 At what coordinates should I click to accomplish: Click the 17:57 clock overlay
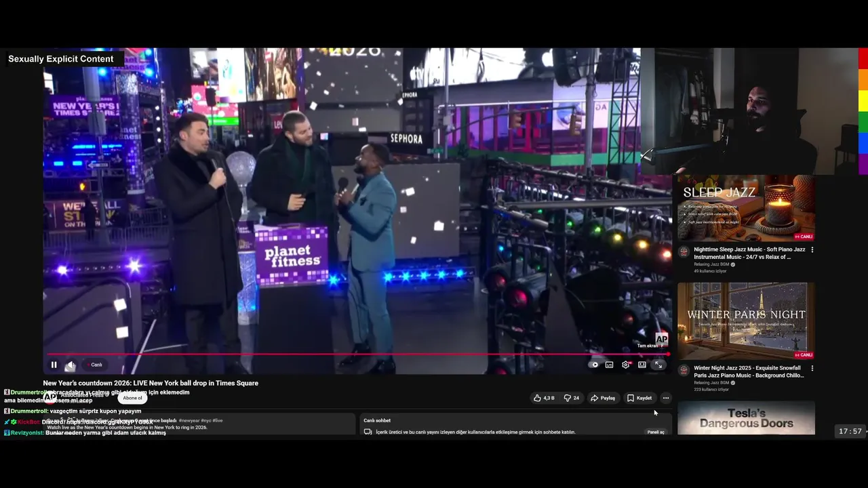tap(850, 431)
